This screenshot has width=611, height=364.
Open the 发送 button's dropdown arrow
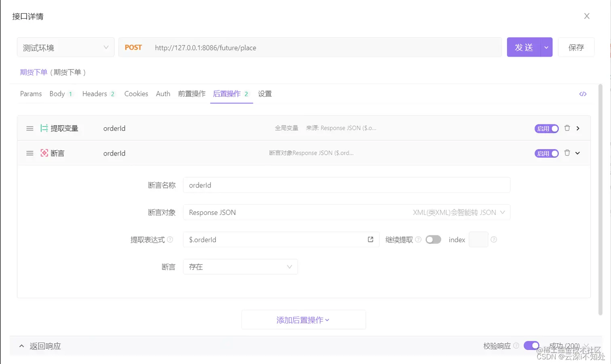pos(546,47)
